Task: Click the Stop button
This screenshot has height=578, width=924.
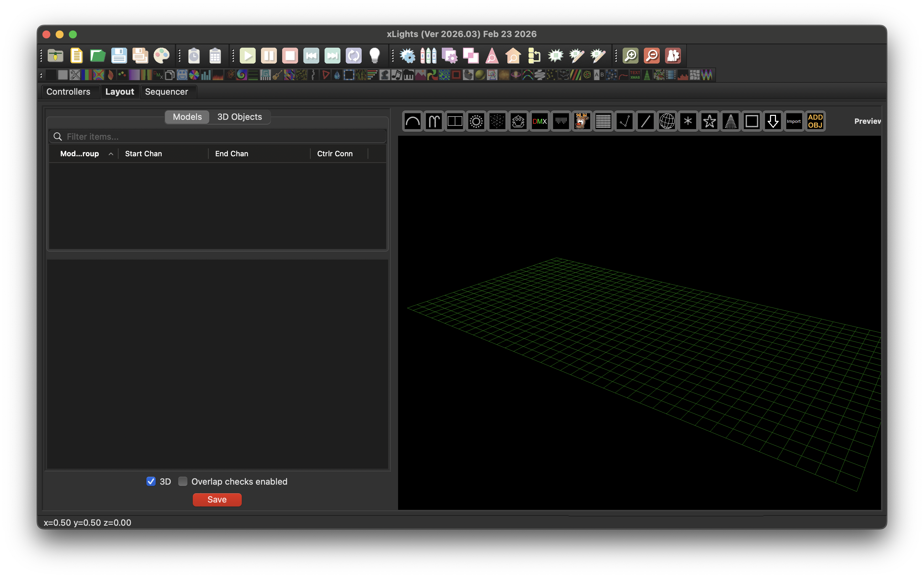Action: pos(290,56)
